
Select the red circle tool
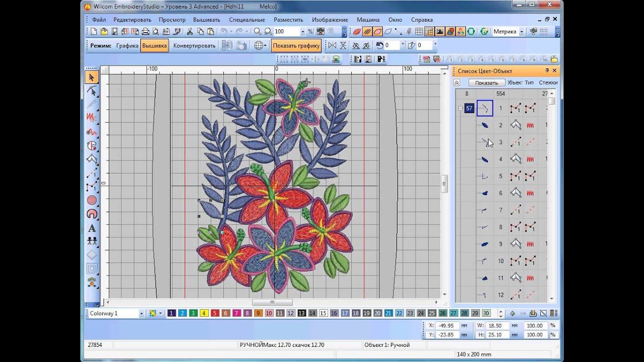click(x=92, y=200)
